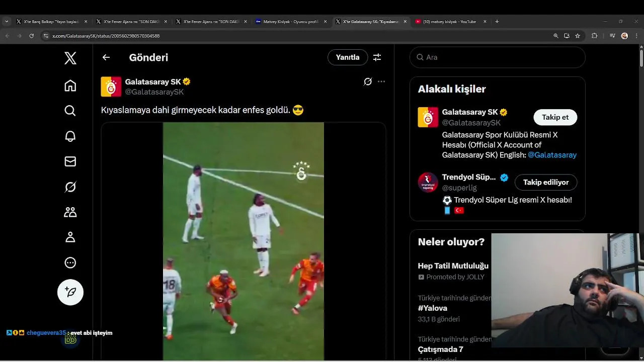Close the Barış Balkay tab

pos(86,22)
